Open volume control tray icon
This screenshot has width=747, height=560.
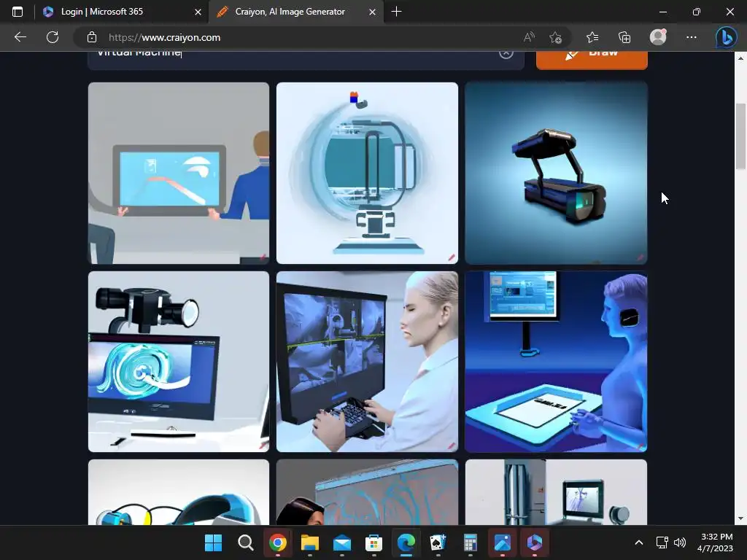[x=680, y=542]
